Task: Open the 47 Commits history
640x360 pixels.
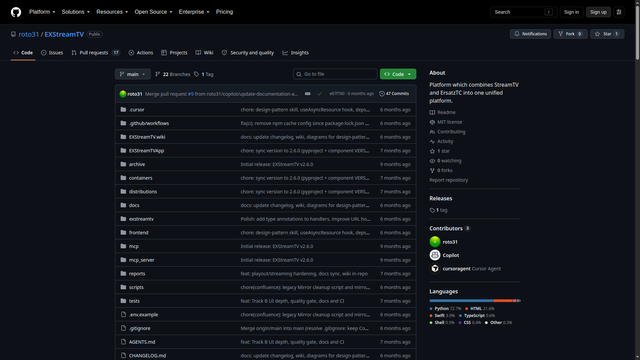Action: (394, 93)
